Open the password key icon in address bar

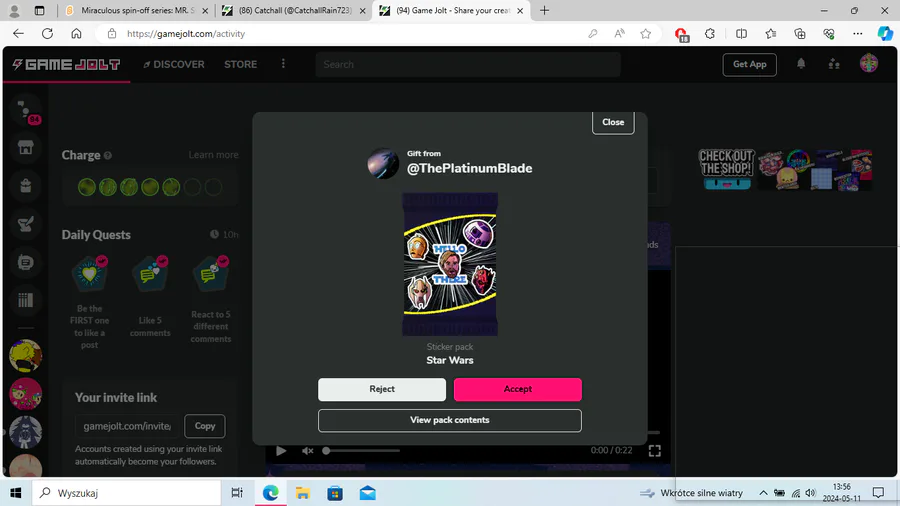(592, 34)
